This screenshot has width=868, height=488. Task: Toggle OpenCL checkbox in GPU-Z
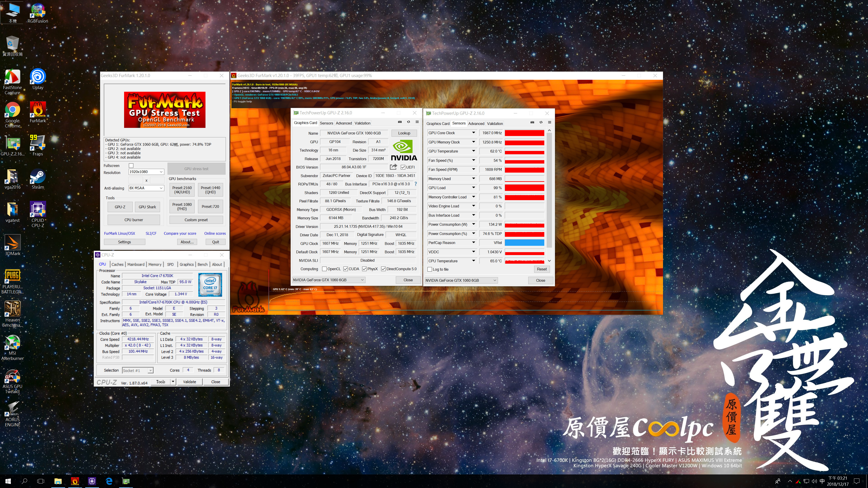pos(324,269)
